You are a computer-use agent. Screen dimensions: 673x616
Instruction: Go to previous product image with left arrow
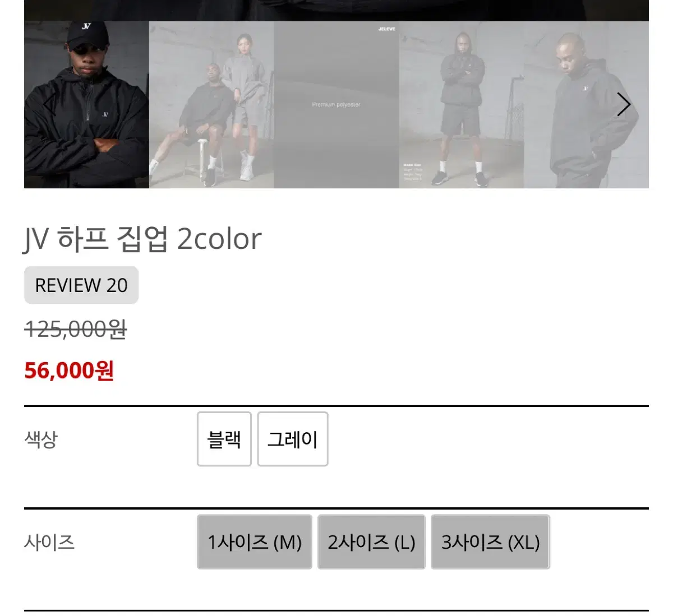[49, 105]
